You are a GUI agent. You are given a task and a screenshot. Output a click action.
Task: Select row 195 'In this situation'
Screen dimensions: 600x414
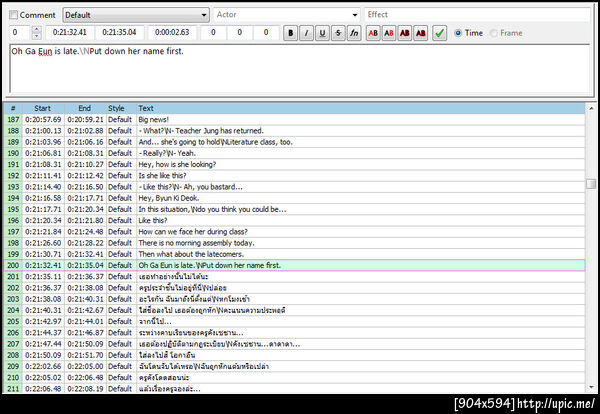click(294, 209)
